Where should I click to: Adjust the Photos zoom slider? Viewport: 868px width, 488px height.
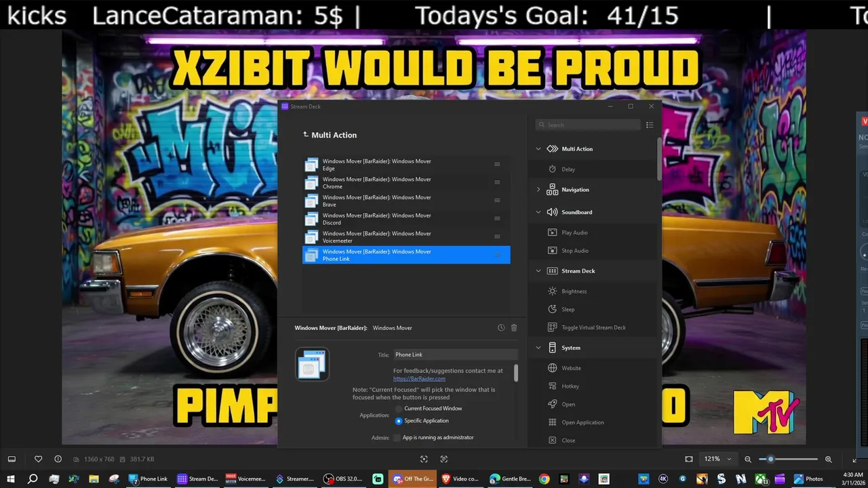point(788,459)
